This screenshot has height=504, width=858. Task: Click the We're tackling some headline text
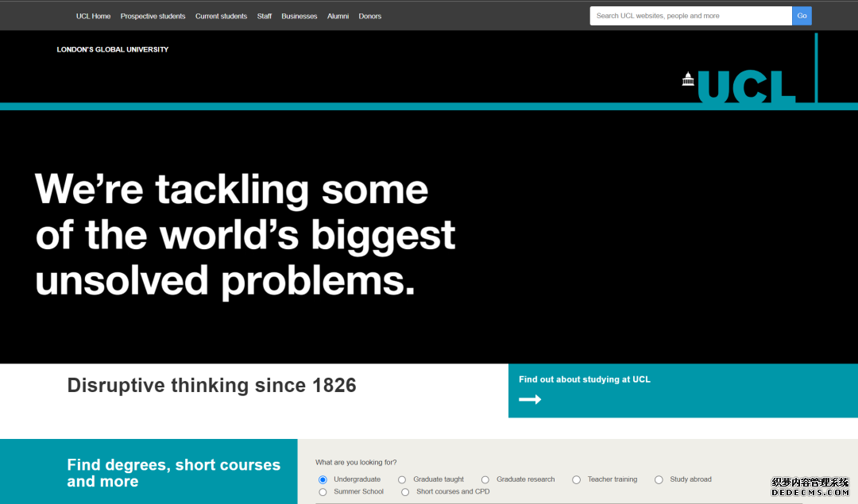click(x=245, y=235)
